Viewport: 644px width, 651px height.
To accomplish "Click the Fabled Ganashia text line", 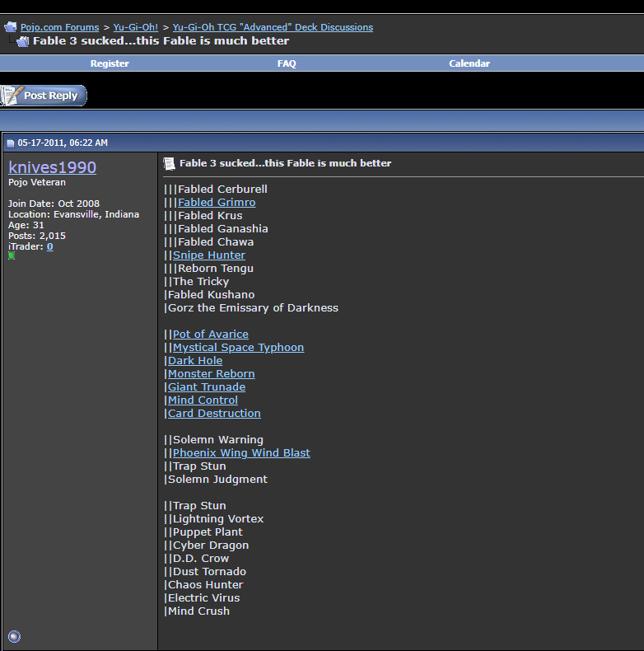I will (216, 229).
